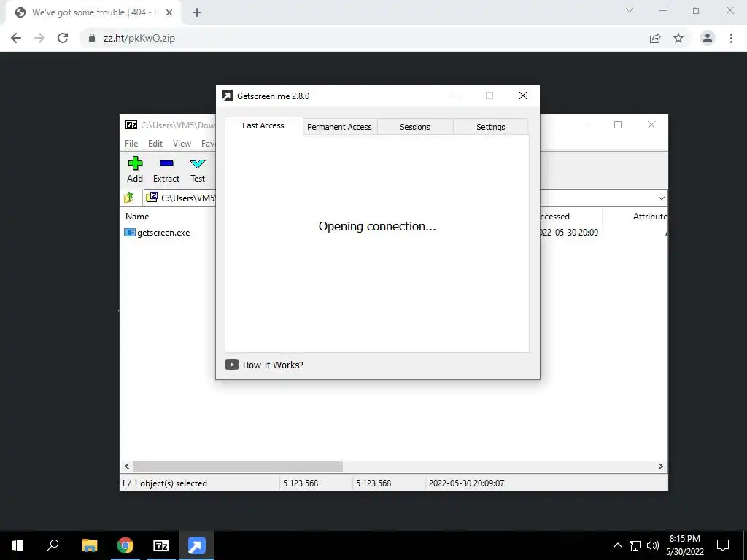Minimize the Getscreen.me window

tap(457, 96)
